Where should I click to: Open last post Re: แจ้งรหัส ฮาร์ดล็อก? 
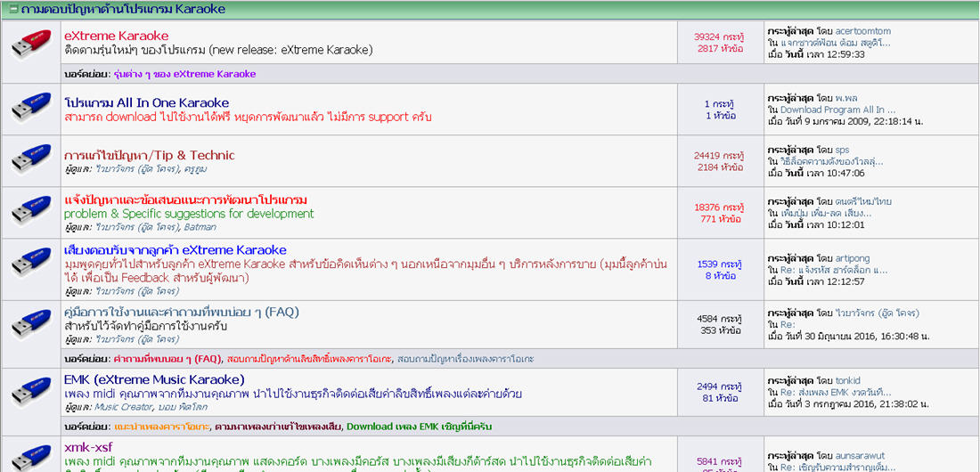834,270
